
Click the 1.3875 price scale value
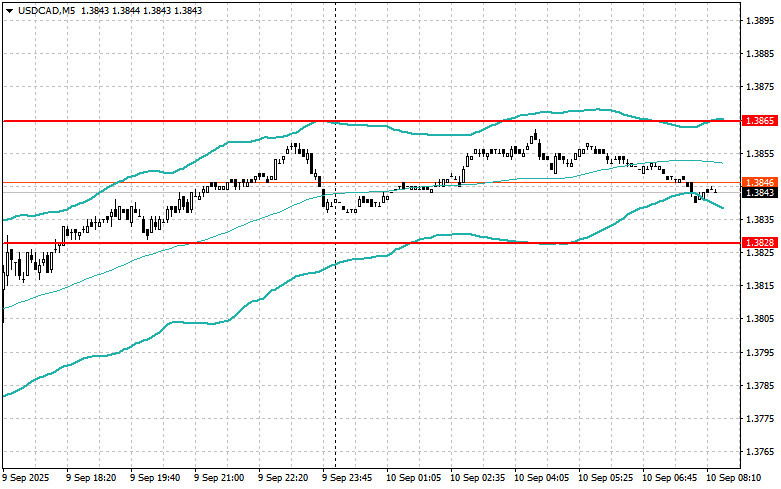[761, 87]
